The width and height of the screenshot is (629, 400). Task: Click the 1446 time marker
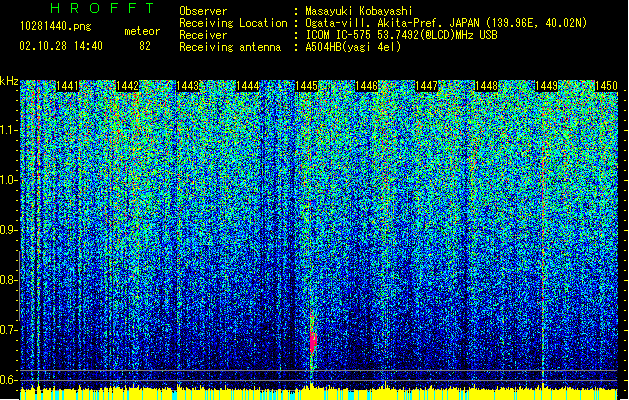point(366,86)
